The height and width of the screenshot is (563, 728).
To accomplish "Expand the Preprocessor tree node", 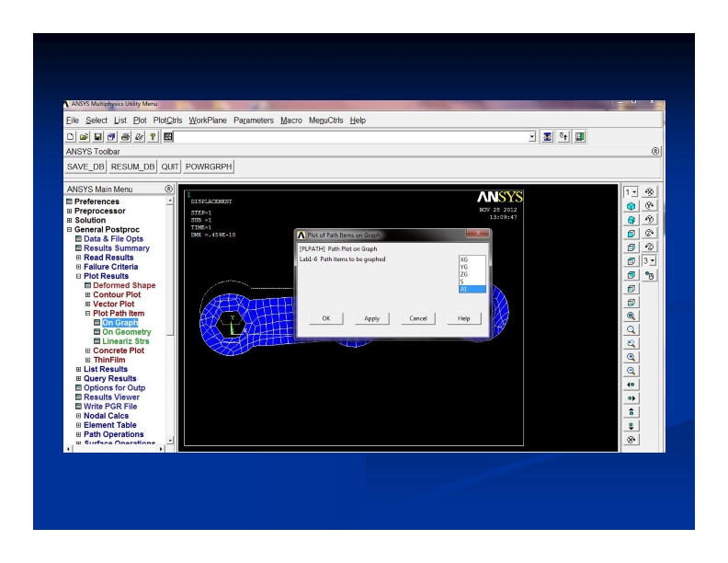I will click(x=69, y=211).
